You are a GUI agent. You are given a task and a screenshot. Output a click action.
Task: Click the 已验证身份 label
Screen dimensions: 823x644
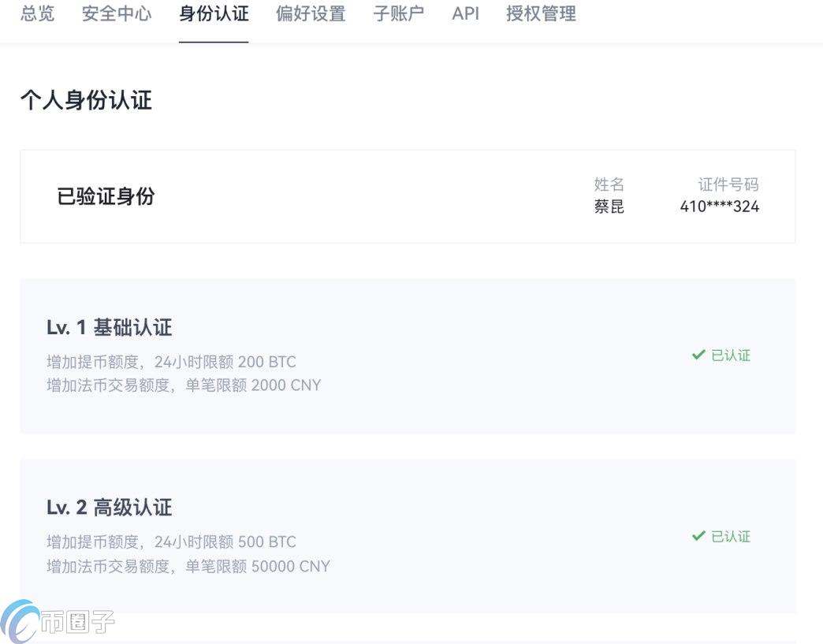(106, 196)
